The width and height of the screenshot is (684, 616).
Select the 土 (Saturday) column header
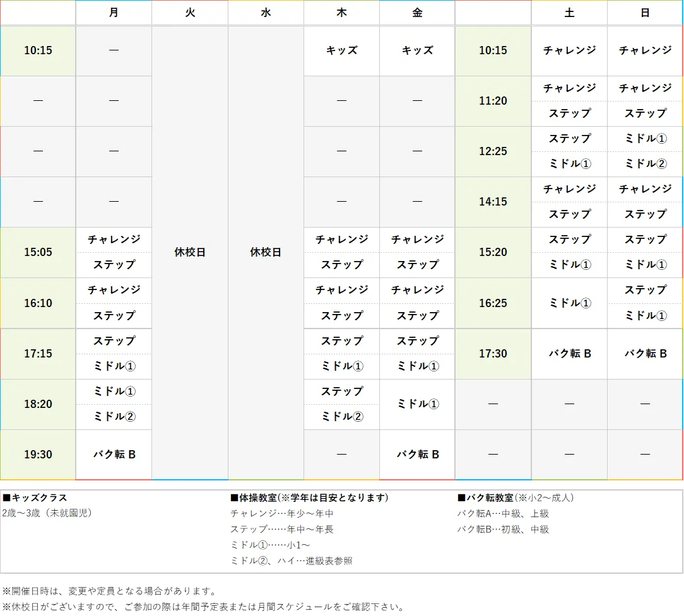click(569, 13)
